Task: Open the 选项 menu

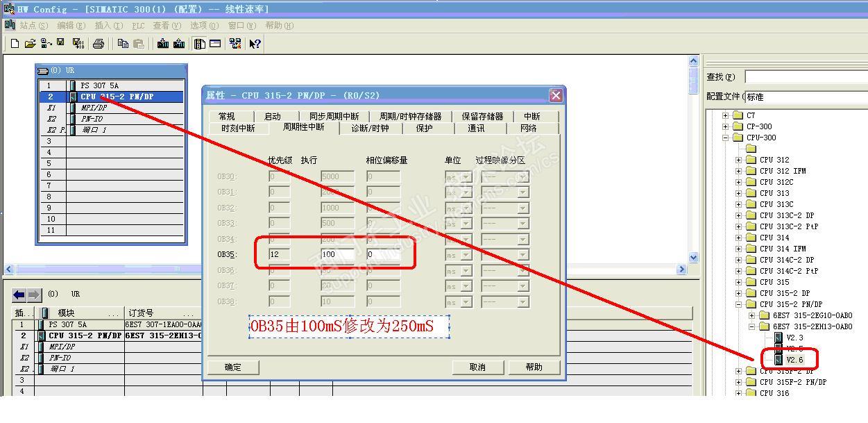Action: click(x=204, y=26)
